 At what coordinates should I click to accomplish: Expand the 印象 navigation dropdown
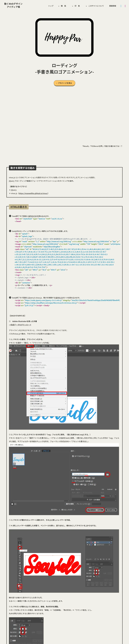point(76,6)
